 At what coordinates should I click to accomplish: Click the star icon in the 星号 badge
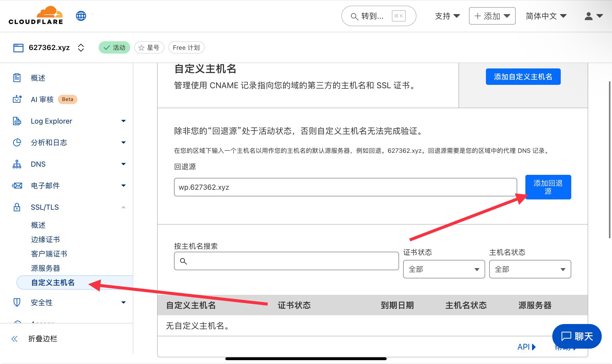pos(141,48)
